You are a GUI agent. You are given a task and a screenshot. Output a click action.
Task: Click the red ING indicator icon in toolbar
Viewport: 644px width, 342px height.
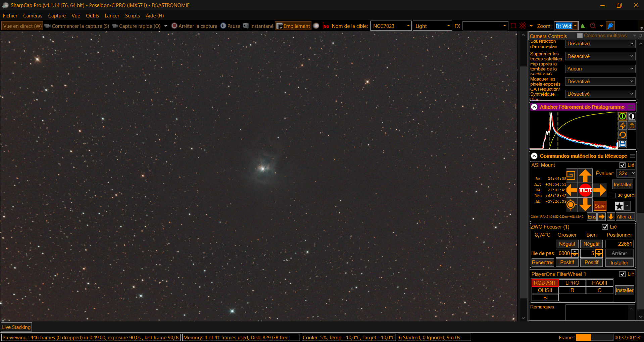326,26
